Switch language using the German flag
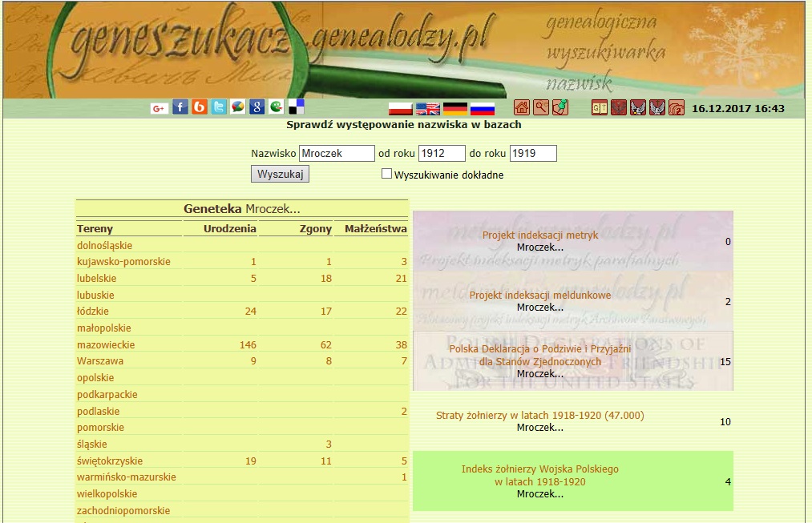812x523 pixels. click(455, 109)
